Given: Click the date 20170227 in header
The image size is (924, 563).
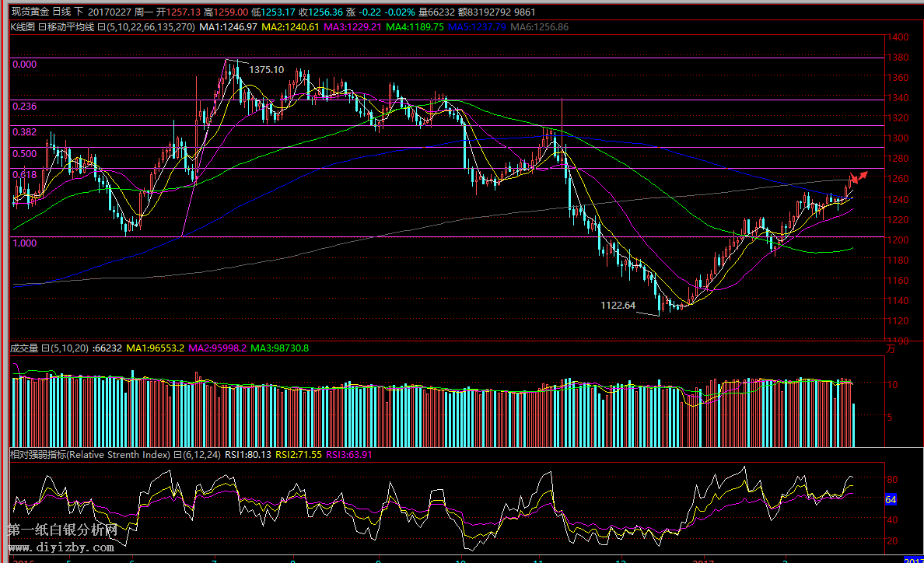Looking at the screenshot, I should (110, 12).
